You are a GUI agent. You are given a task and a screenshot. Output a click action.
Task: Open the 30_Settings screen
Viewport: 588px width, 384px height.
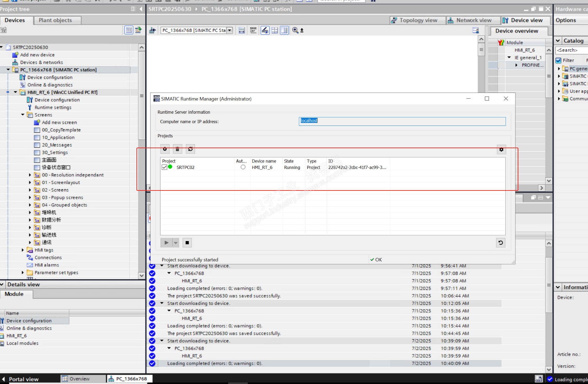click(55, 153)
